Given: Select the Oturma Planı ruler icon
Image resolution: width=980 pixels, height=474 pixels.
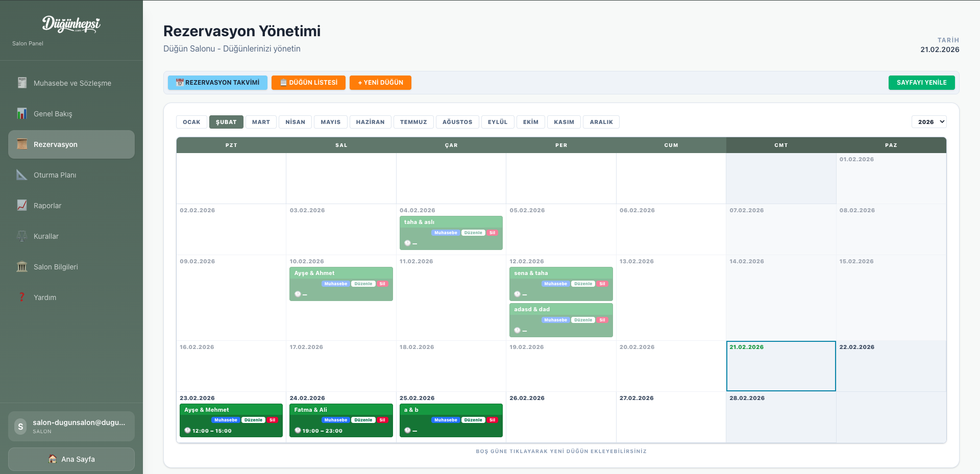Looking at the screenshot, I should pyautogui.click(x=22, y=174).
